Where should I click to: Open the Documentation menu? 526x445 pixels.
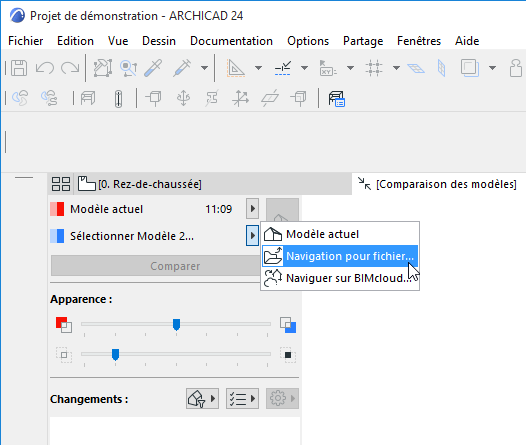pos(231,41)
